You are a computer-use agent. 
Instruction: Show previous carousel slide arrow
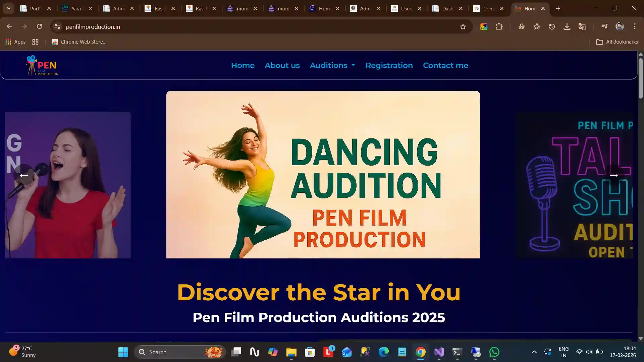[x=24, y=175]
